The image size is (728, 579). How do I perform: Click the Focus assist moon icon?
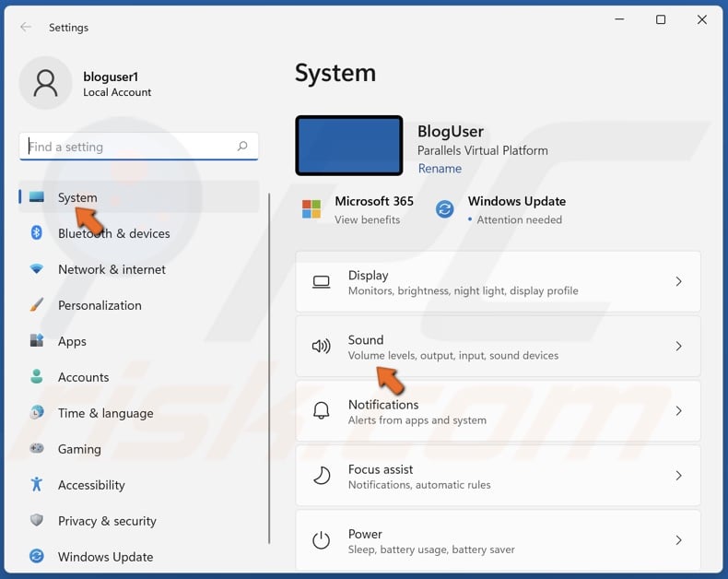(322, 476)
